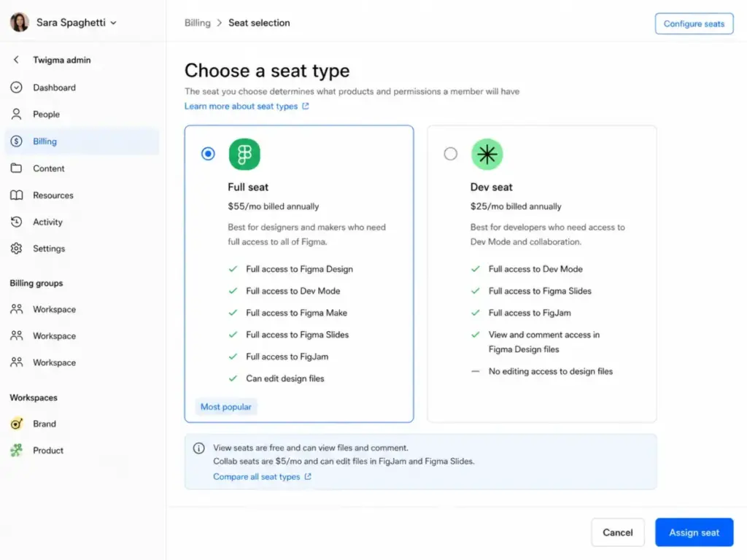Click the info icon in the seats notice
The height and width of the screenshot is (560, 747).
pos(198,448)
